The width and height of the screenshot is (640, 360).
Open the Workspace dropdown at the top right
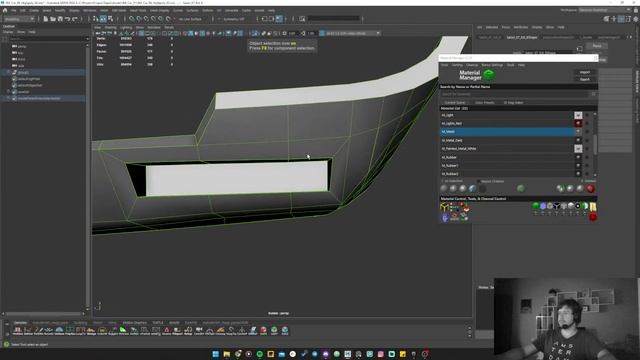pos(603,10)
